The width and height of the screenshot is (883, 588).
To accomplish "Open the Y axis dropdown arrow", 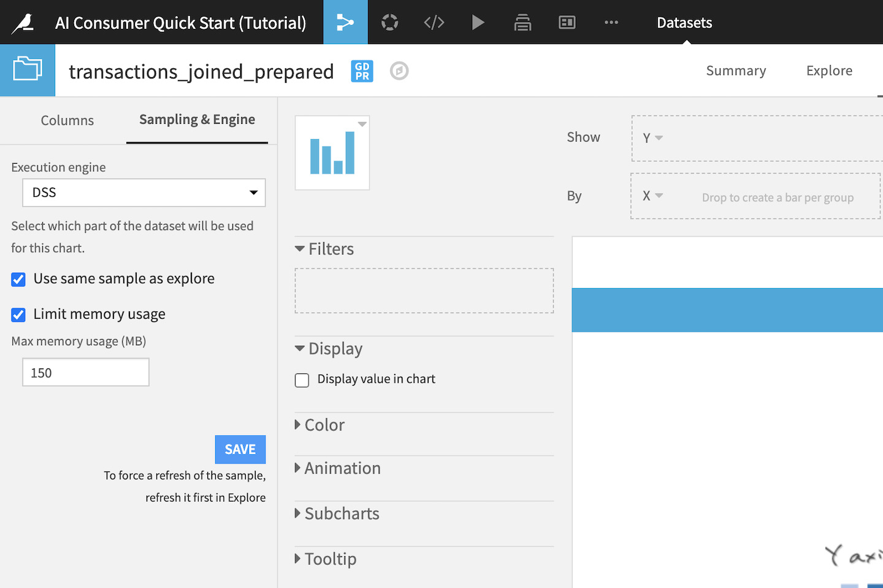I will [659, 138].
